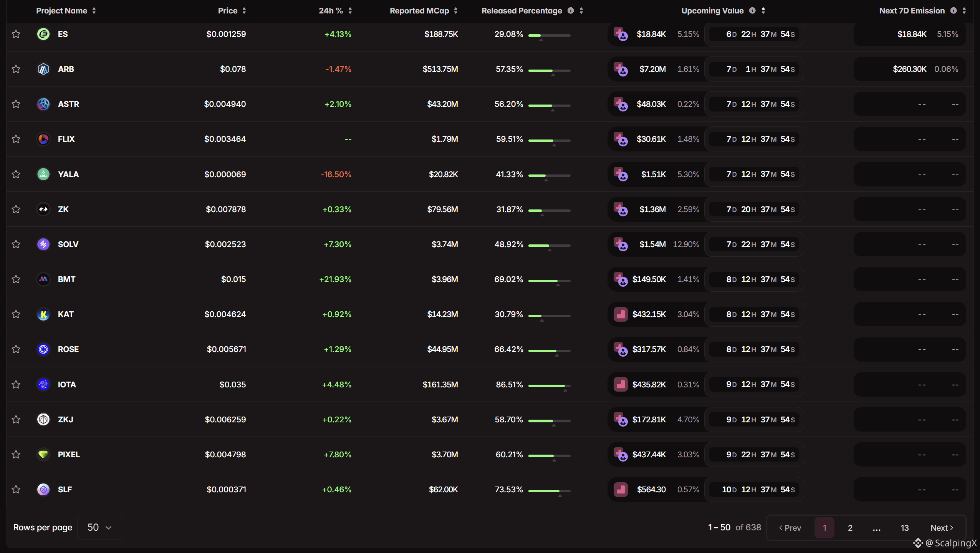Open the ZKJ token logo
Viewport: 980px width, 553px height.
pyautogui.click(x=43, y=420)
